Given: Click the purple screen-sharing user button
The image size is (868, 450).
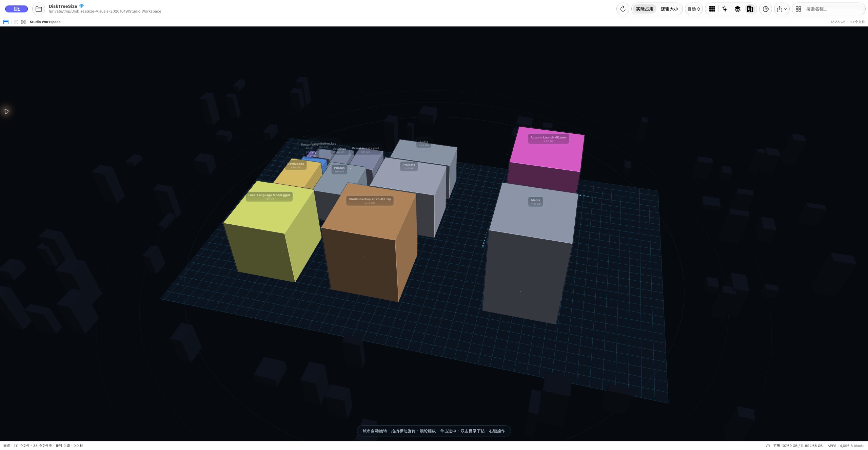Looking at the screenshot, I should 16,9.
